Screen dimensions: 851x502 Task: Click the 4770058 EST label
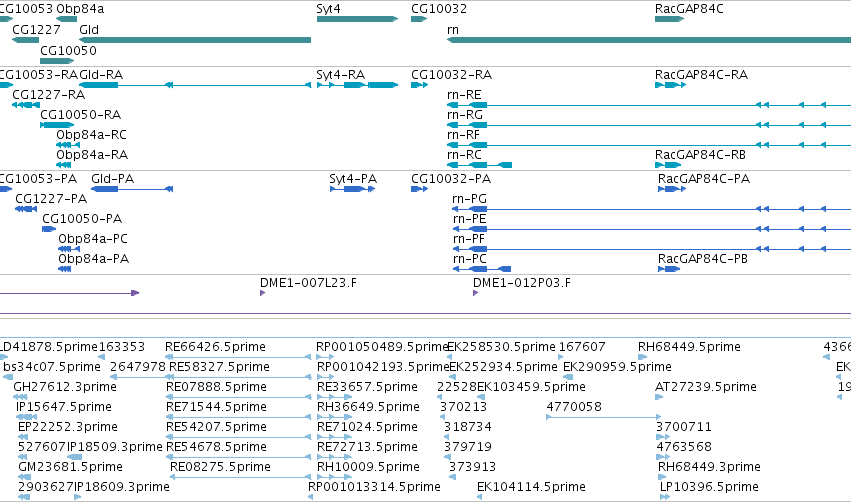click(x=574, y=407)
